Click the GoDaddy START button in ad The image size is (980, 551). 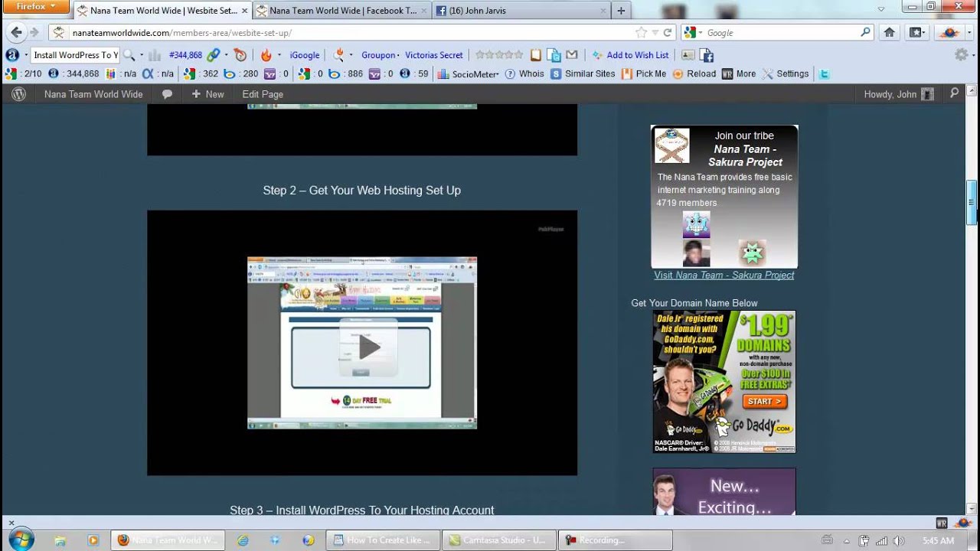[765, 401]
